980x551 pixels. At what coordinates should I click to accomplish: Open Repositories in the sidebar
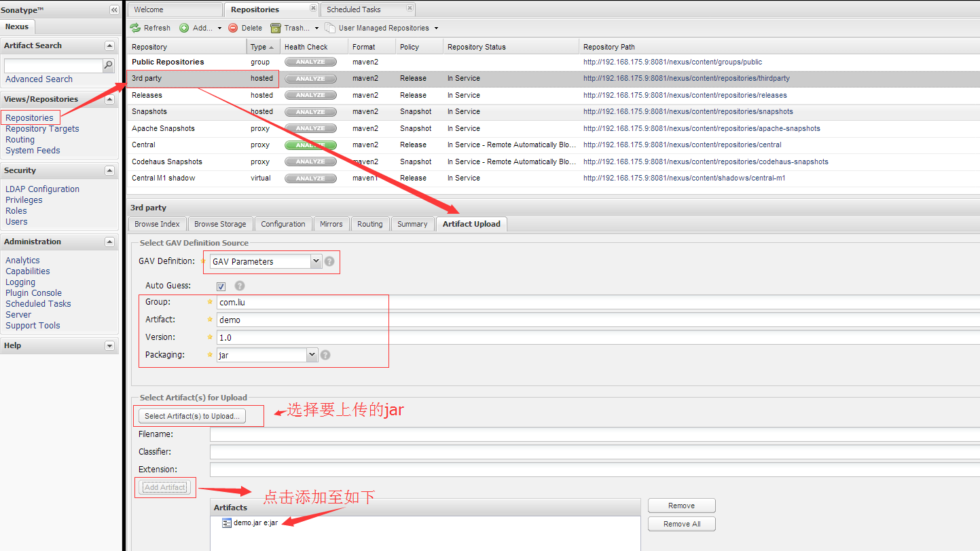tap(29, 118)
